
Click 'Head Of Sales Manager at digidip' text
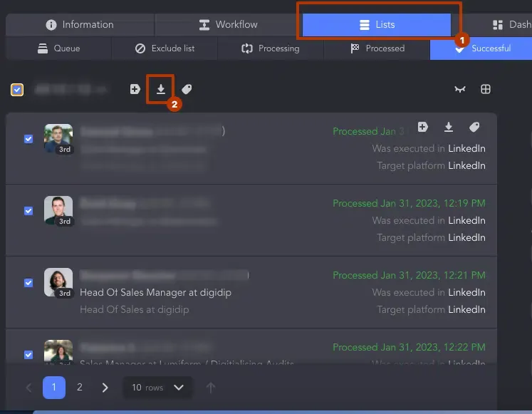pyautogui.click(x=155, y=293)
